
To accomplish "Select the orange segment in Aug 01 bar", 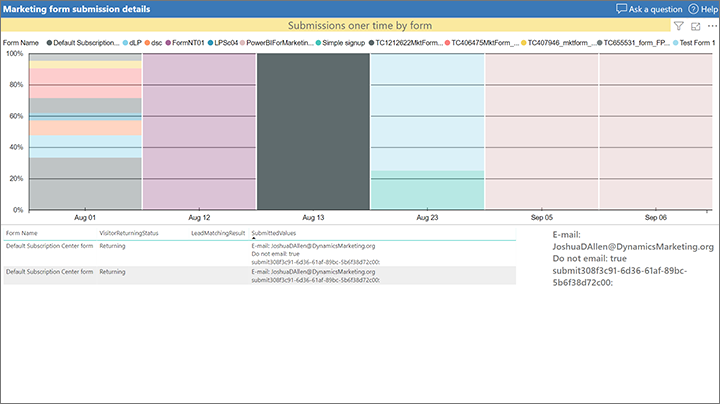I will click(85, 128).
